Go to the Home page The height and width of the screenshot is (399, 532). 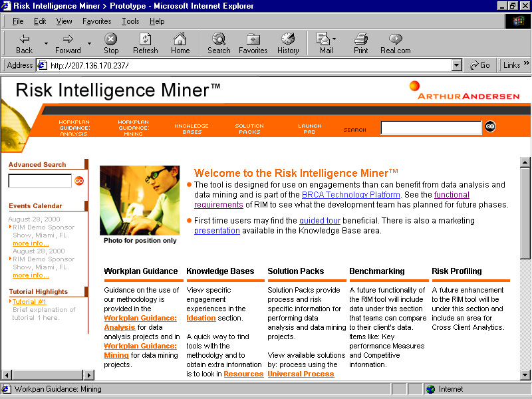[180, 44]
